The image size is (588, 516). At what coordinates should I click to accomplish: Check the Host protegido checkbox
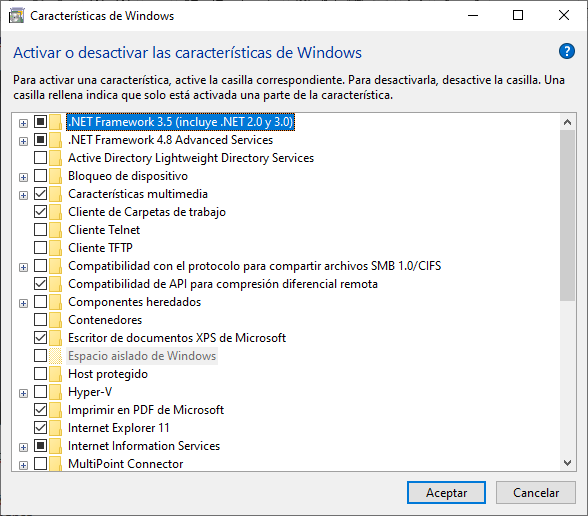pos(40,374)
